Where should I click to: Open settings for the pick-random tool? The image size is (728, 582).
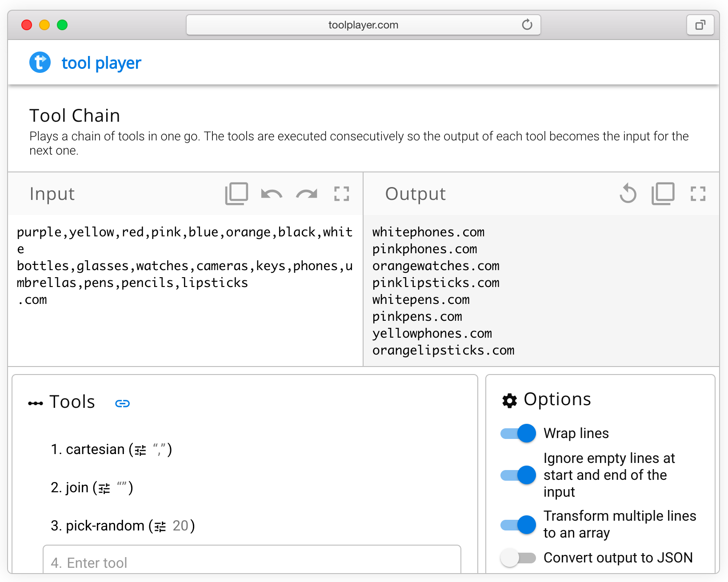pos(160,526)
